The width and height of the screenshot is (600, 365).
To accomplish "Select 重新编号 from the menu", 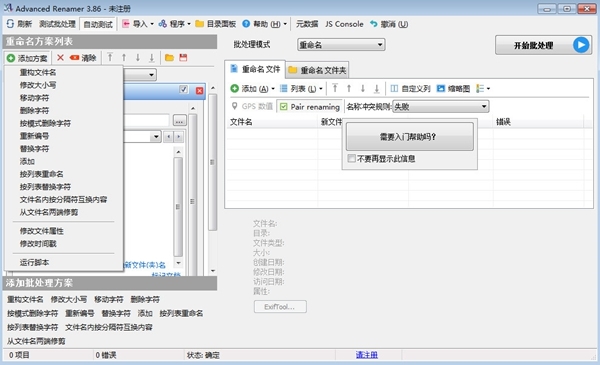I will click(x=64, y=136).
